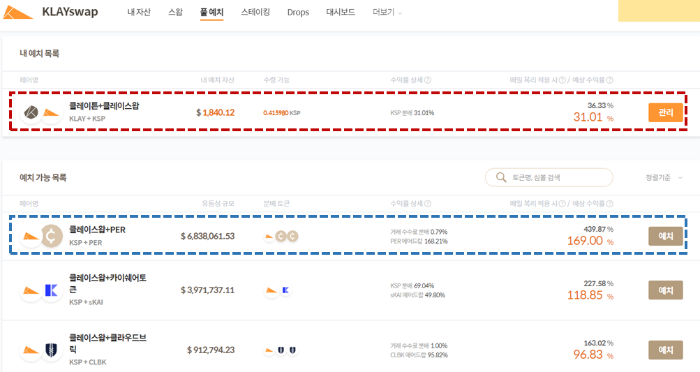Click the 내 예치 목록 heading
Viewport: 700px width, 372px height.
coord(39,54)
